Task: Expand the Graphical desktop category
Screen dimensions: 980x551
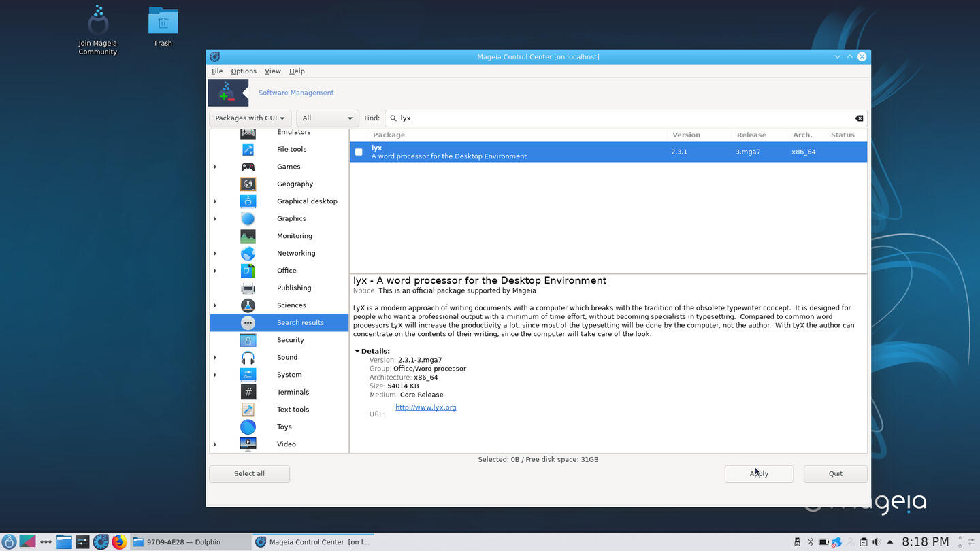Action: tap(215, 201)
